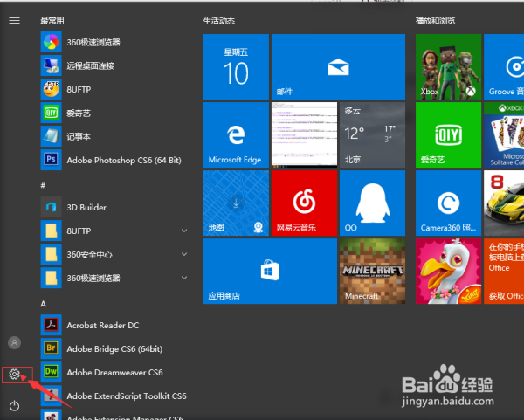Open the 360安全中心 folder entry
The image size is (524, 420).
pyautogui.click(x=114, y=254)
